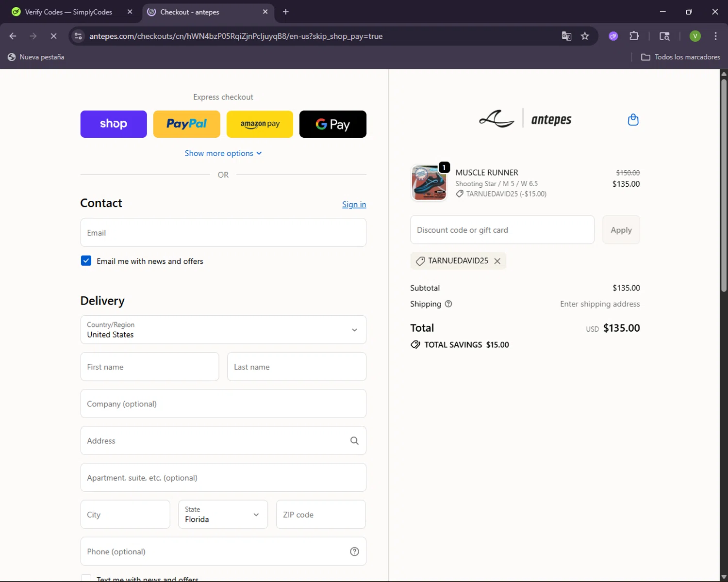This screenshot has width=728, height=582.
Task: Open the Google Translate page icon
Action: [x=566, y=36]
